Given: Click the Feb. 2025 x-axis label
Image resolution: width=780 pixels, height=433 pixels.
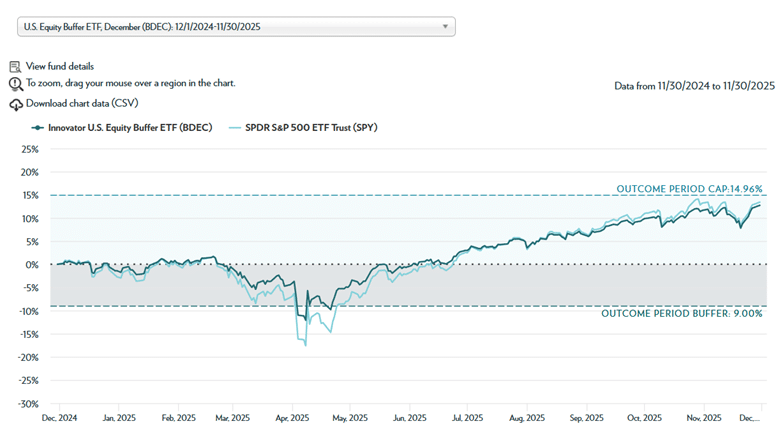Looking at the screenshot, I should (x=179, y=418).
